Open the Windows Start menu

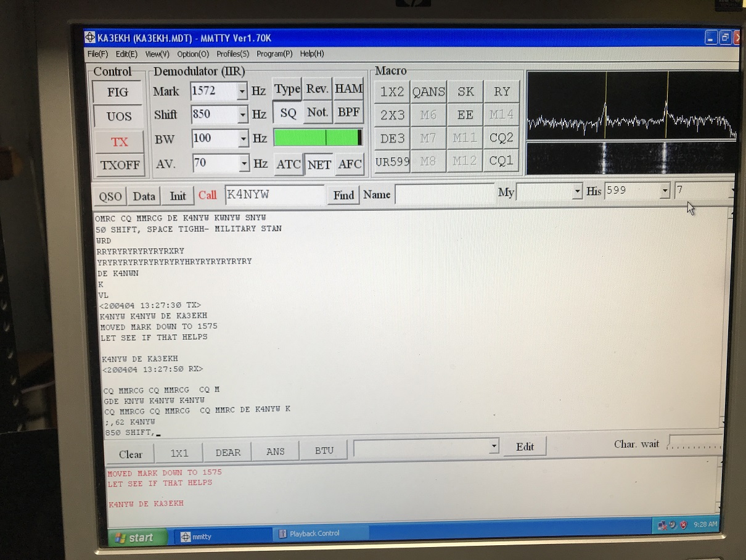click(137, 537)
